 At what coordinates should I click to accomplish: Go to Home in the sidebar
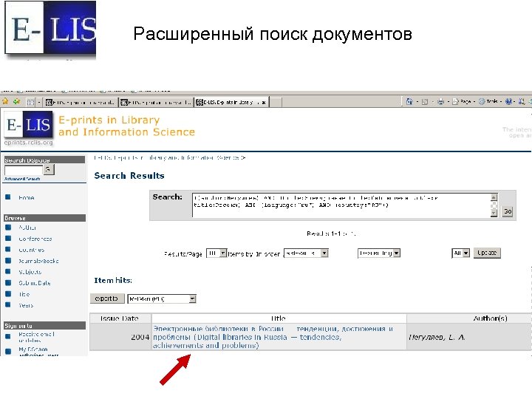tap(26, 197)
